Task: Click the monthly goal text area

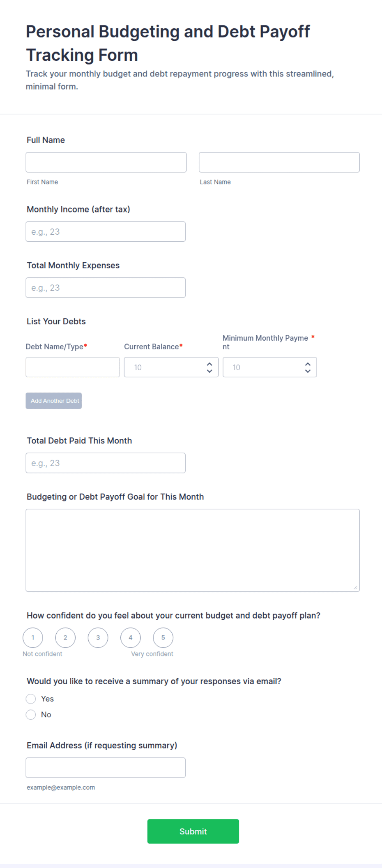Action: coord(193,550)
